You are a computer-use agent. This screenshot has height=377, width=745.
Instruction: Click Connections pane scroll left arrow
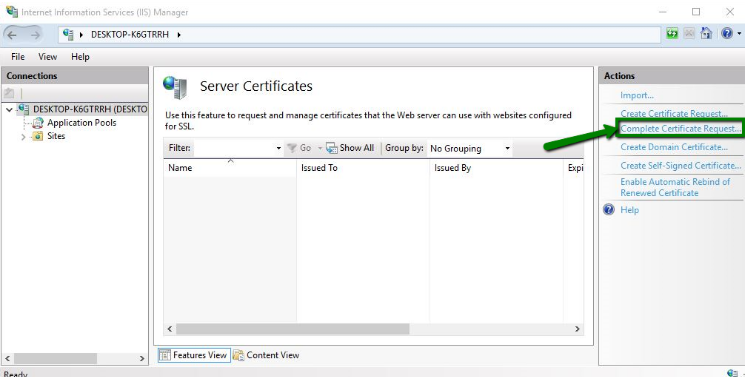[8, 358]
